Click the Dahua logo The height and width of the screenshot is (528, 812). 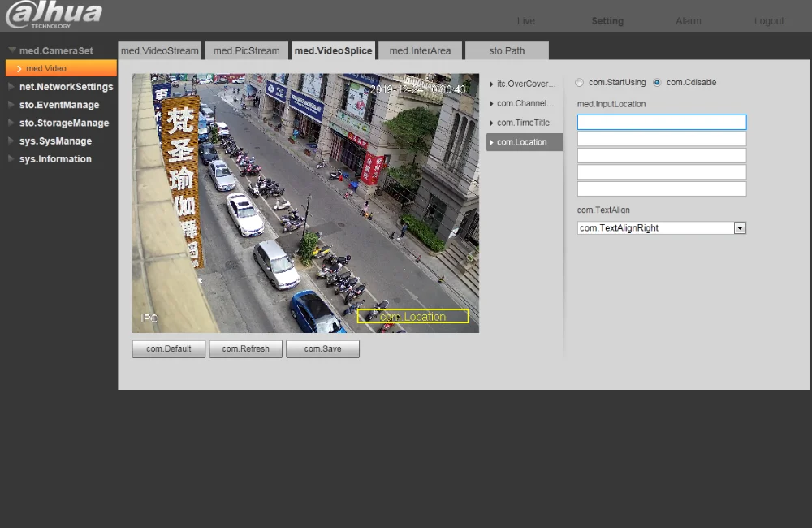[54, 15]
